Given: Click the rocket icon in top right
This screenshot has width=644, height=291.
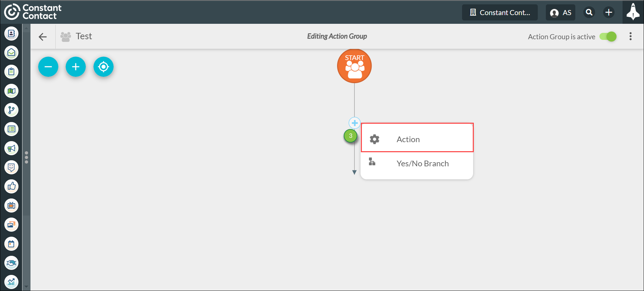Looking at the screenshot, I should pos(633,12).
